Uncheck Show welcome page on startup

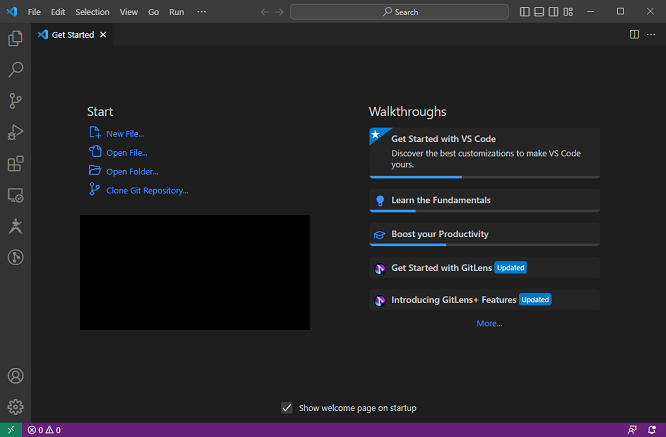tap(287, 408)
